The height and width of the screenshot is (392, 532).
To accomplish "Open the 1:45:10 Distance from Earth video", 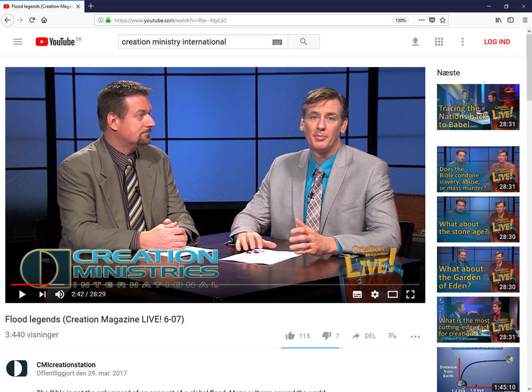I will [x=478, y=369].
